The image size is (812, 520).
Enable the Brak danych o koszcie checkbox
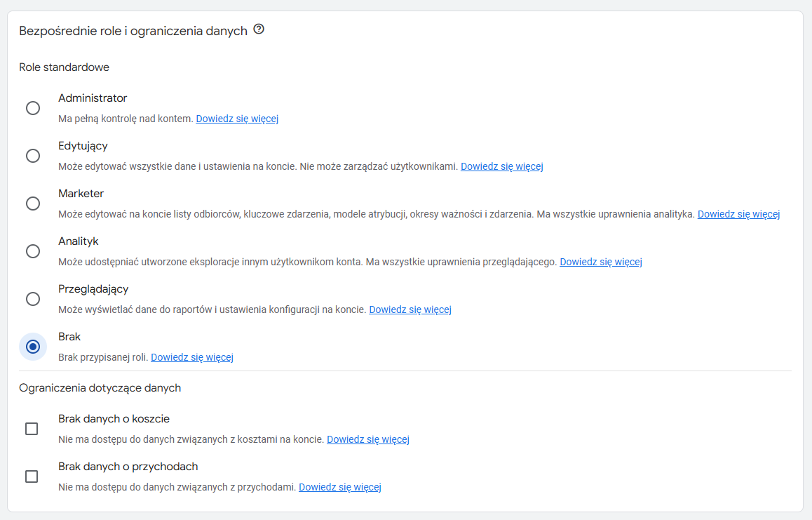32,429
